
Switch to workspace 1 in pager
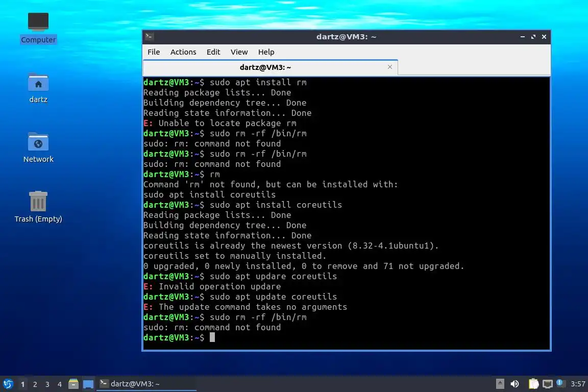point(23,384)
